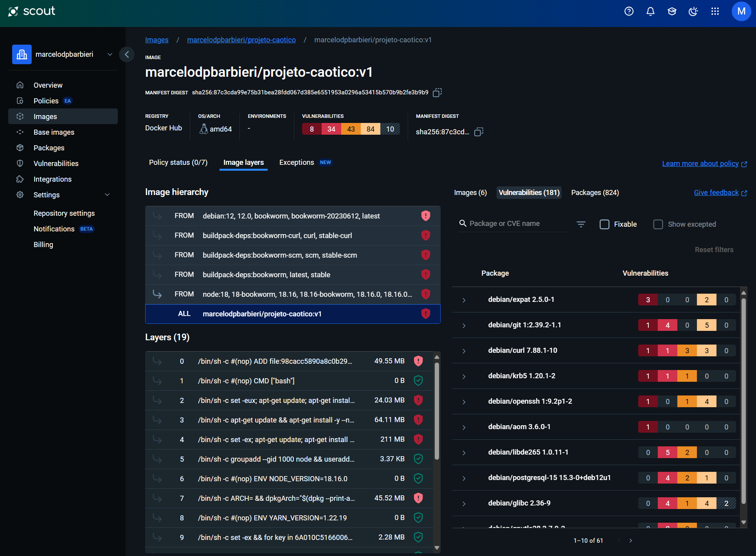Copy manifest digest under the image title
This screenshot has width=756, height=556.
click(x=437, y=92)
